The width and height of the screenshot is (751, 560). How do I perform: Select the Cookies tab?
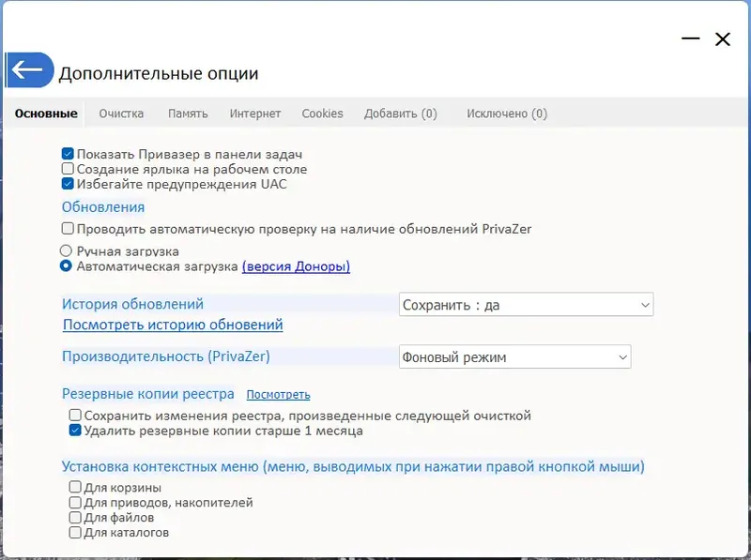click(322, 114)
